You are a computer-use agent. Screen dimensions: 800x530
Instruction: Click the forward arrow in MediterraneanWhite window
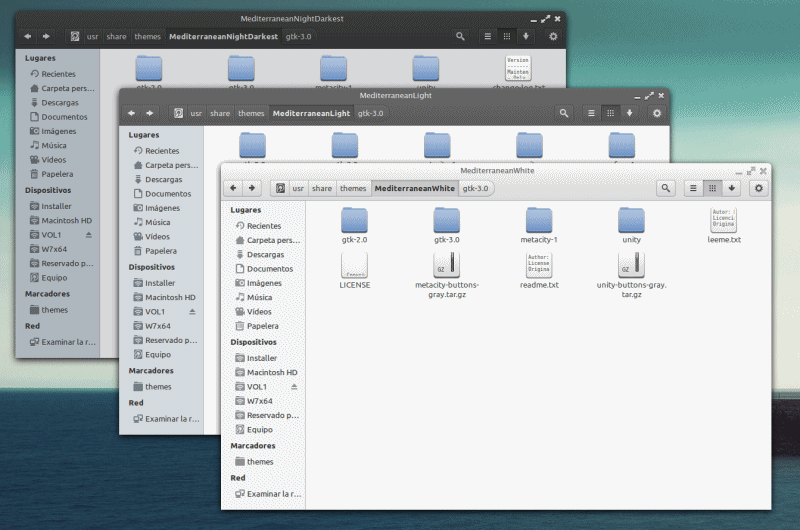252,188
